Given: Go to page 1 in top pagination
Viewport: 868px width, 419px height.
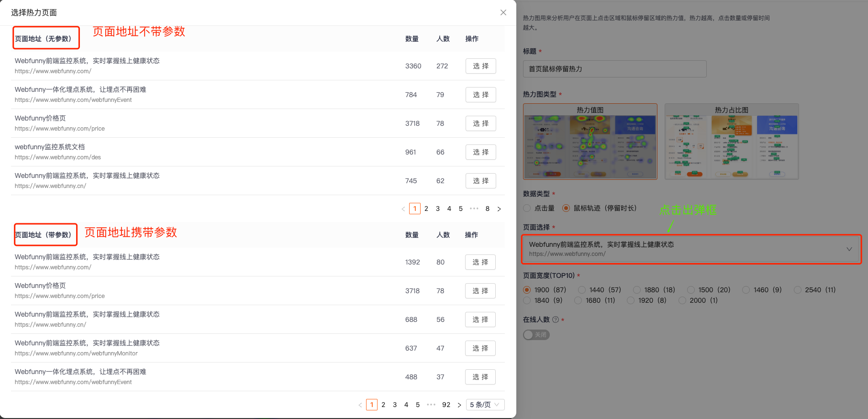Looking at the screenshot, I should click(415, 209).
